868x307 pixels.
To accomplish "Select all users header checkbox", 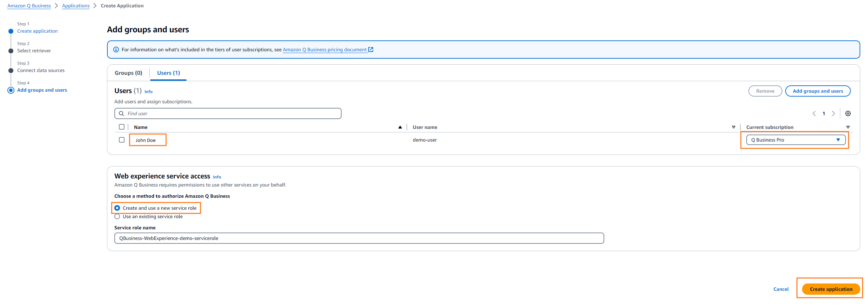I will 122,127.
